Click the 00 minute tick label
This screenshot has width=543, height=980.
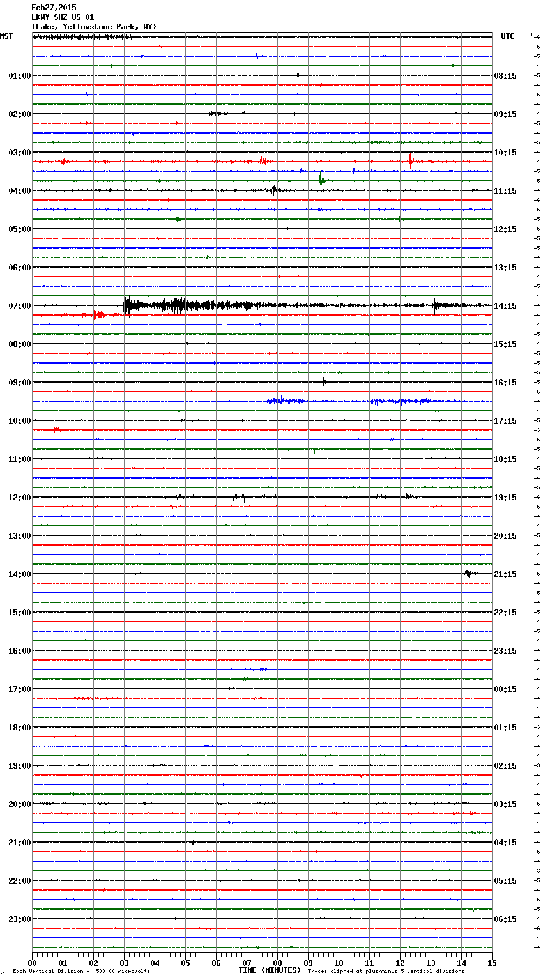click(32, 963)
